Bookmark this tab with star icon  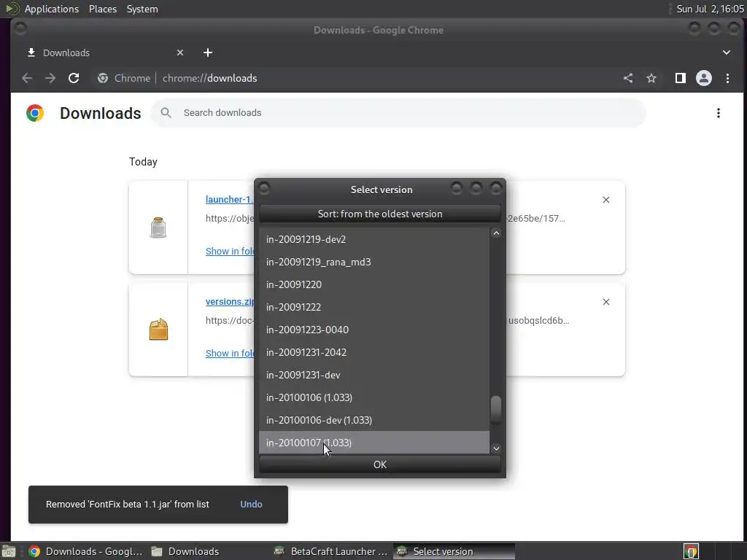click(x=651, y=78)
